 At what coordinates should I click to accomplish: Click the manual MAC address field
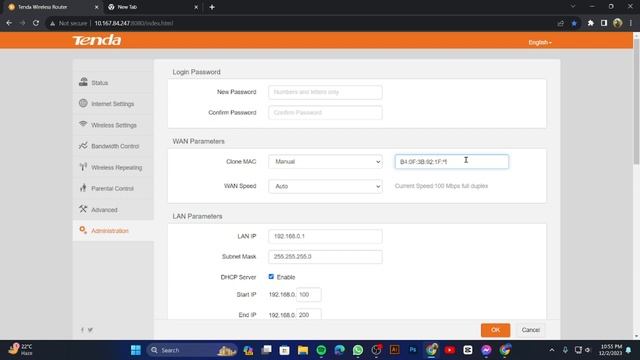coord(451,162)
